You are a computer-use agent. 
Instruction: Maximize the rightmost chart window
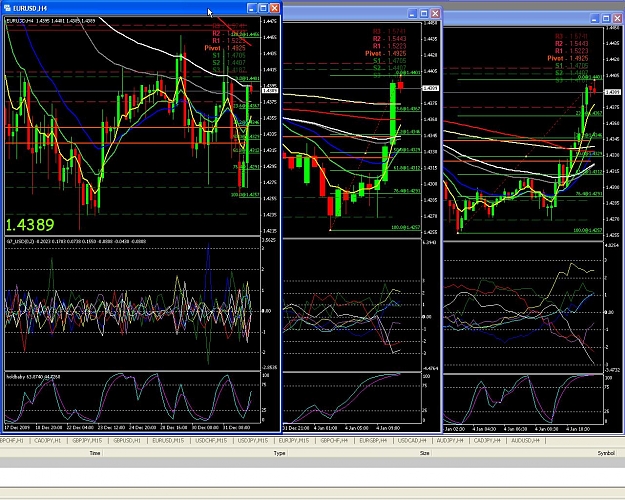pyautogui.click(x=606, y=19)
